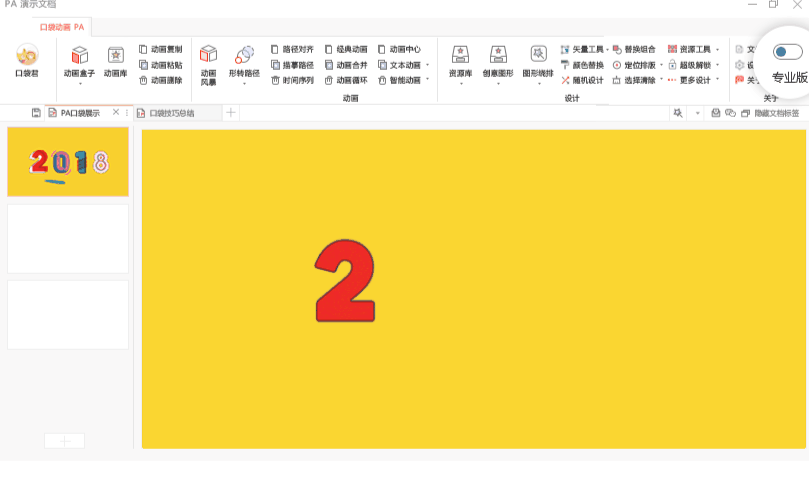Select the second blank slide thumbnail
Screen dimensions: 809x478
click(68, 238)
